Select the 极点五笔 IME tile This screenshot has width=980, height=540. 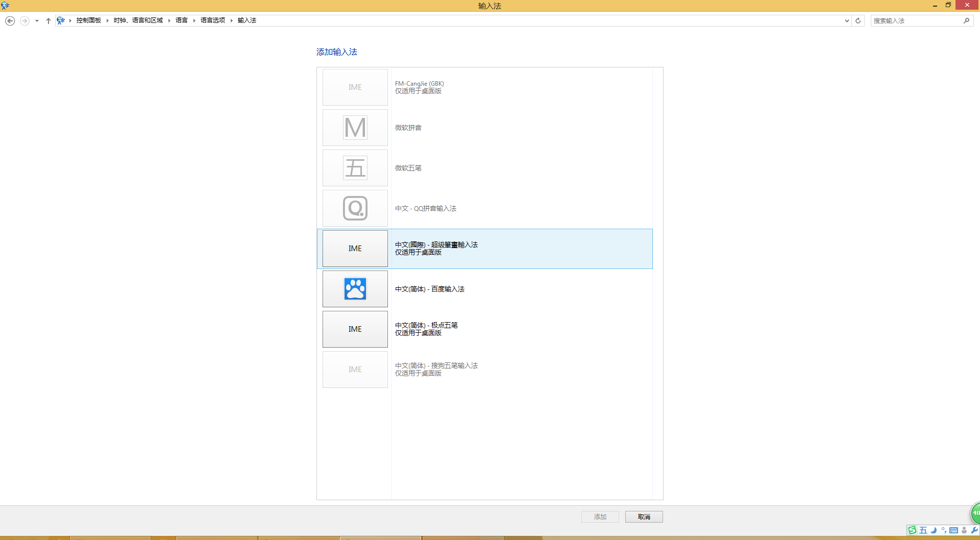(x=355, y=329)
